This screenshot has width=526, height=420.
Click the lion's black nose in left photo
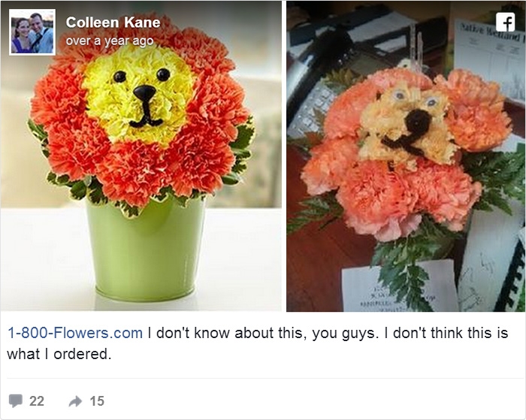144,93
